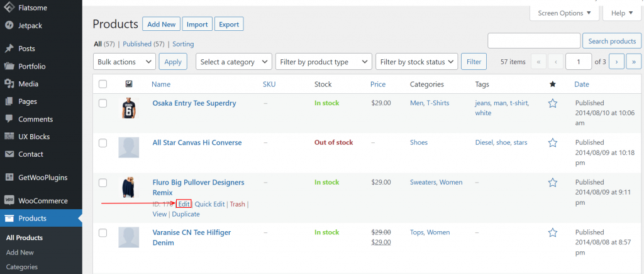
Task: Click the Pages icon in sidebar
Action: tap(9, 101)
